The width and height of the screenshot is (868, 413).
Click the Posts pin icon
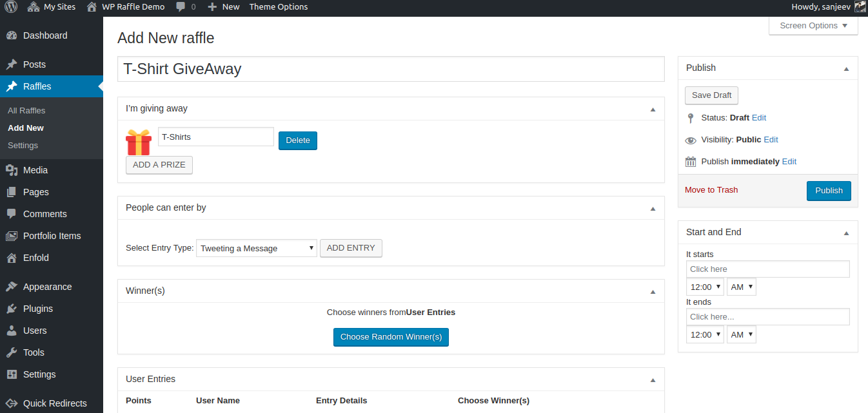click(12, 64)
